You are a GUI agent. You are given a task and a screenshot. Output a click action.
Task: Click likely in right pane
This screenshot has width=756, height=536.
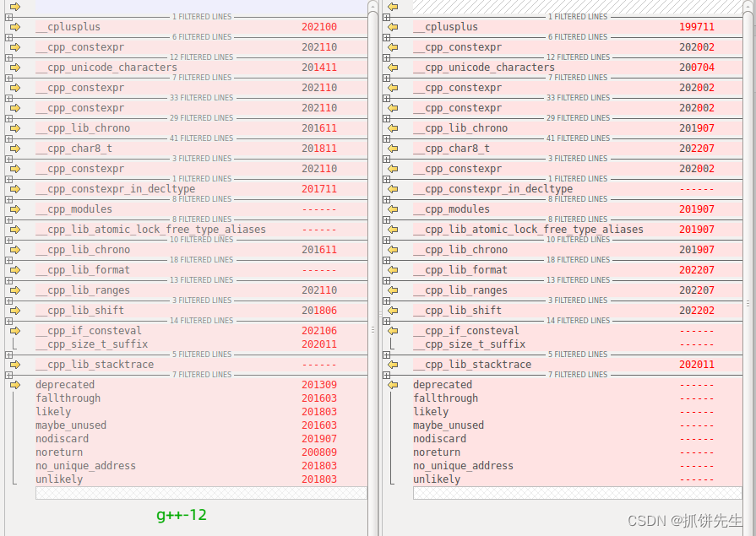431,412
